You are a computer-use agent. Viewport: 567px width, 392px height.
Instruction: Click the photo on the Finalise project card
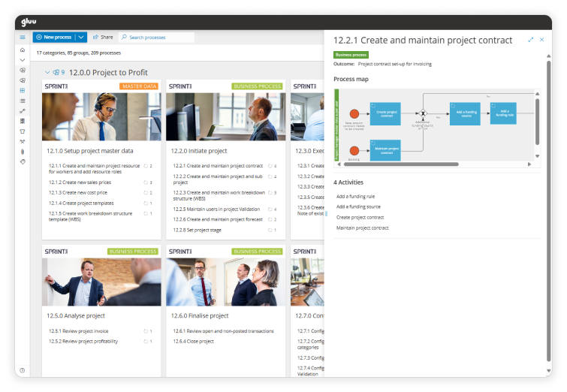[x=225, y=282]
